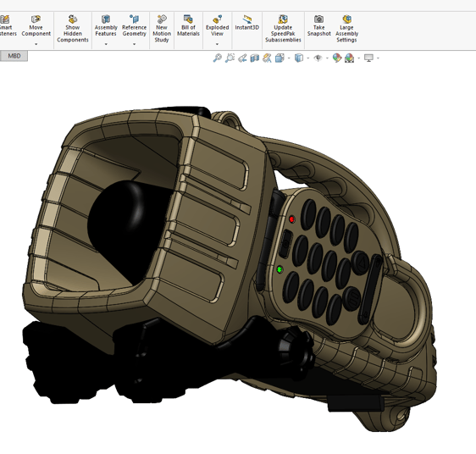476x454 pixels.
Task: Click the Display Style cube icon
Action: tap(299, 58)
